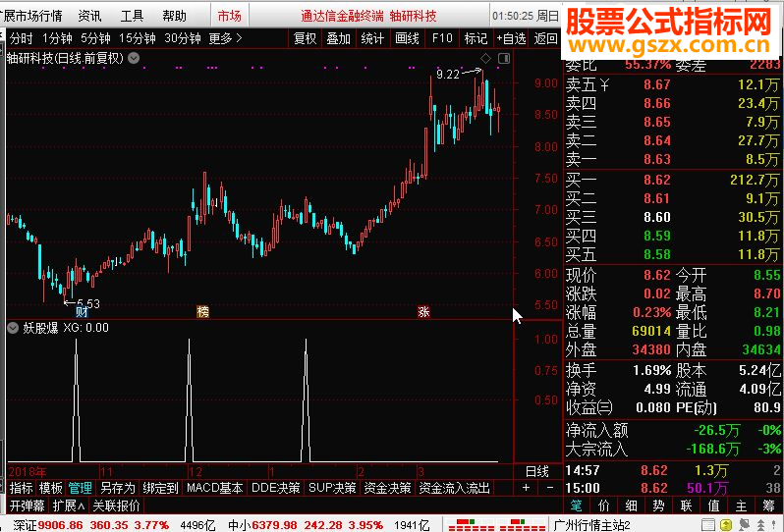Select the SUP决策 indicator tab
Viewport: 784px width, 532px height.
(332, 488)
